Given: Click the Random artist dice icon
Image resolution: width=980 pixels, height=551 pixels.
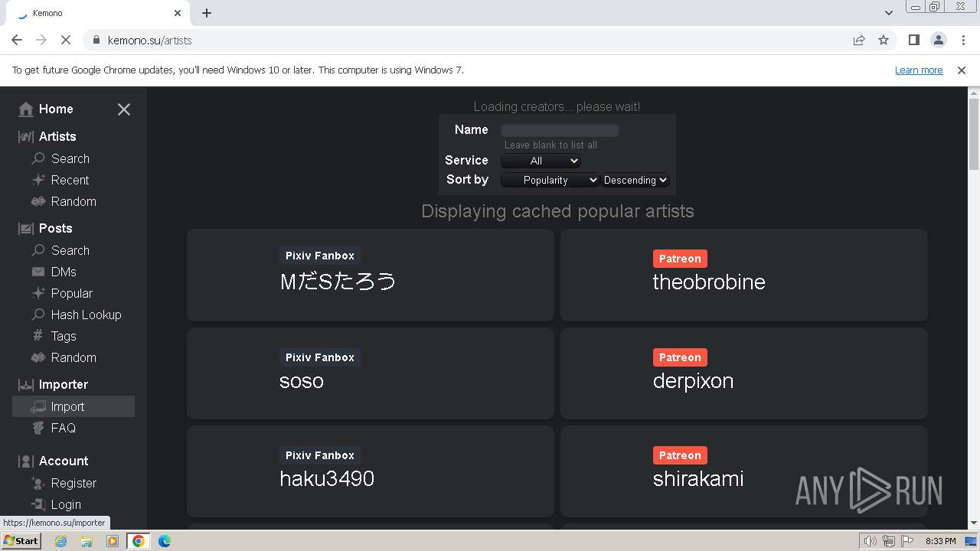Looking at the screenshot, I should [x=38, y=201].
